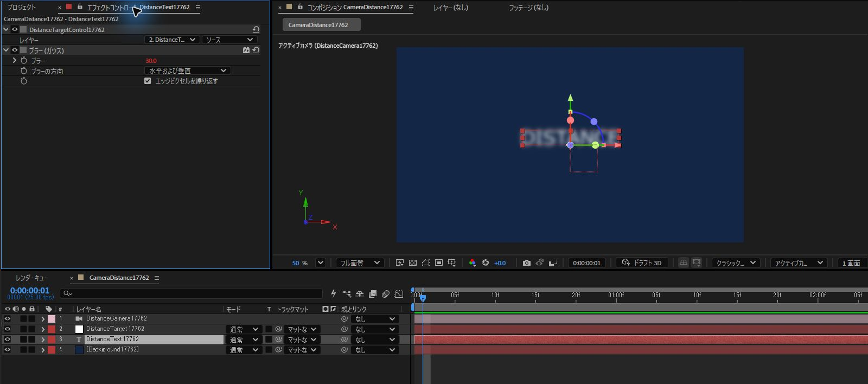Enable motion blur for timeline layers
This screenshot has width=868, height=384.
pyautogui.click(x=386, y=294)
